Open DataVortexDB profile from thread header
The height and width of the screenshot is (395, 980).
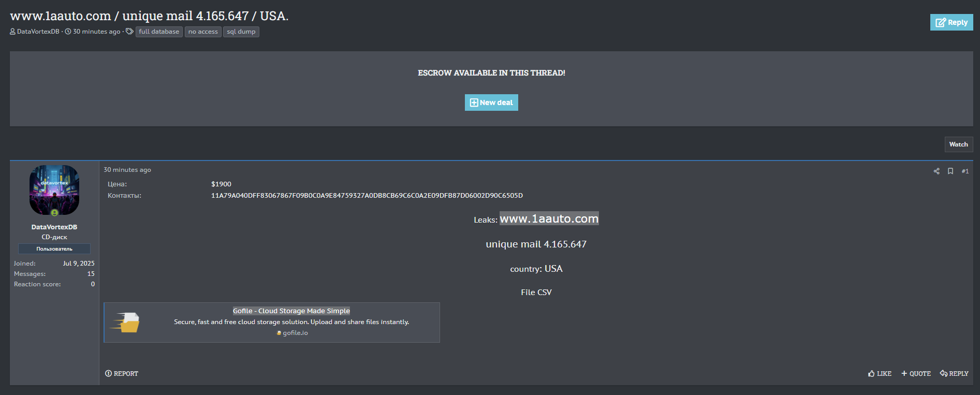pyautogui.click(x=38, y=32)
